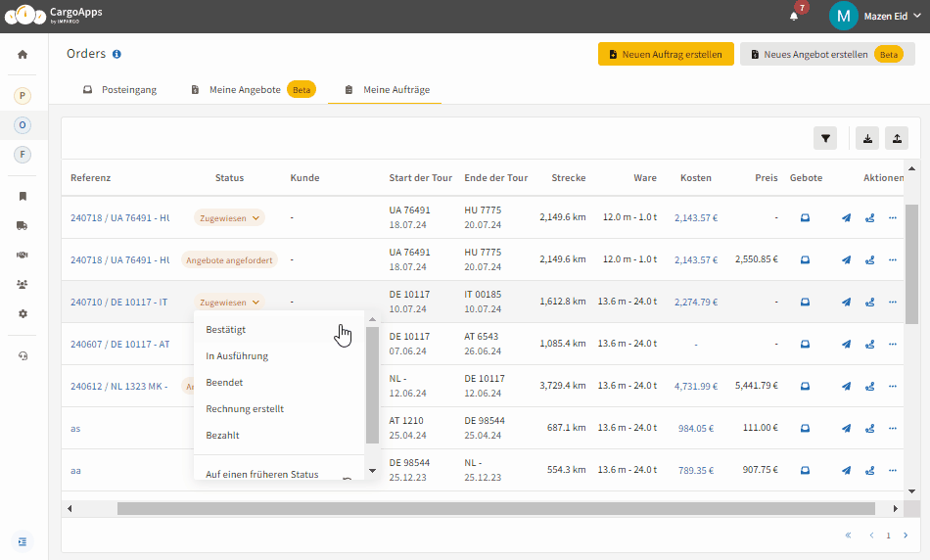Open the O orders module in sidebar
Image resolution: width=930 pixels, height=560 pixels.
(23, 125)
